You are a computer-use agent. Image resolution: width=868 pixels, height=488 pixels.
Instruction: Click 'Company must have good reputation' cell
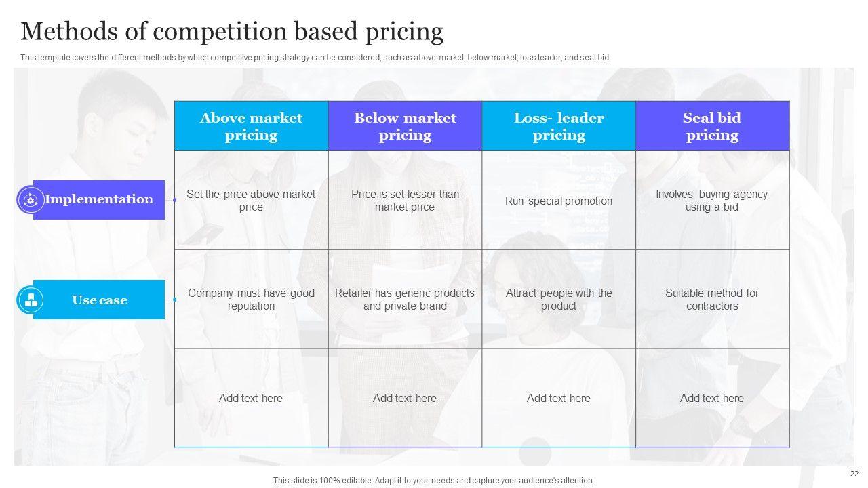coord(251,300)
